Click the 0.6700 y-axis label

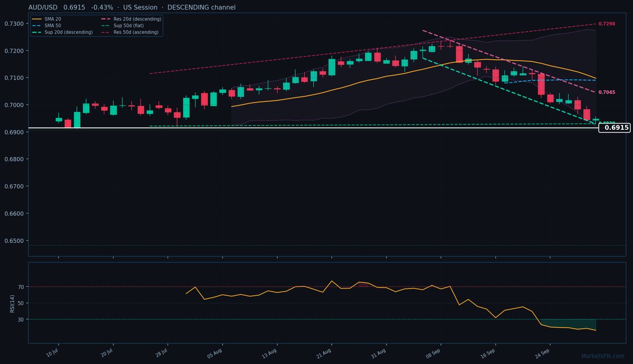click(x=14, y=187)
